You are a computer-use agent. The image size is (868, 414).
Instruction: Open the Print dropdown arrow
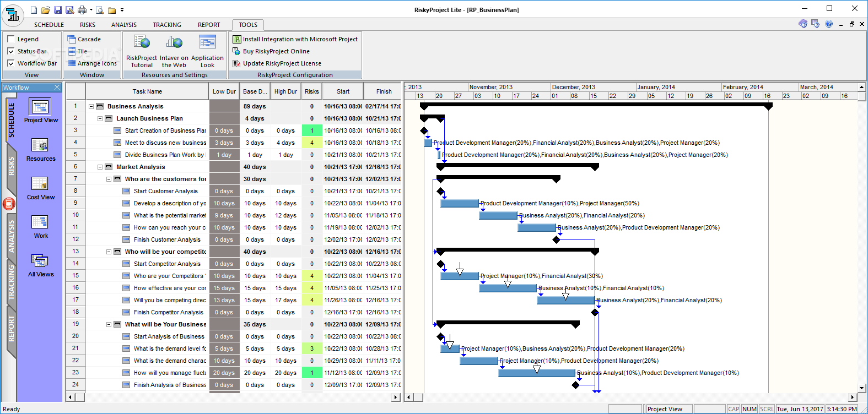coord(90,10)
